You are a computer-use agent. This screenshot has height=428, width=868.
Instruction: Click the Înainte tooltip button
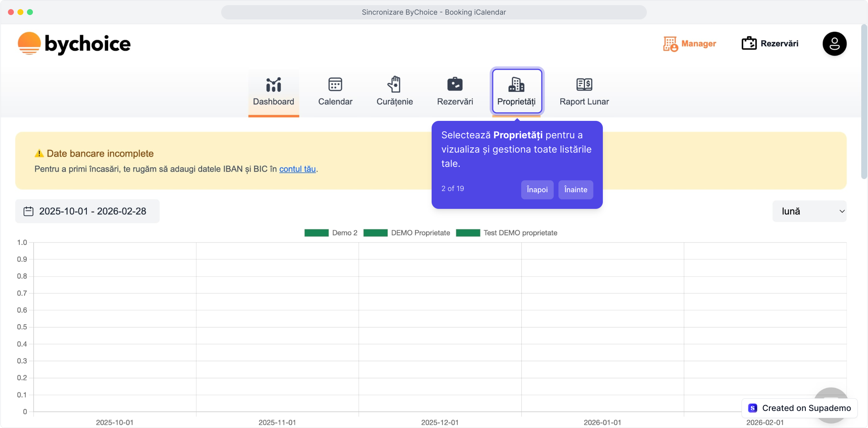click(575, 189)
